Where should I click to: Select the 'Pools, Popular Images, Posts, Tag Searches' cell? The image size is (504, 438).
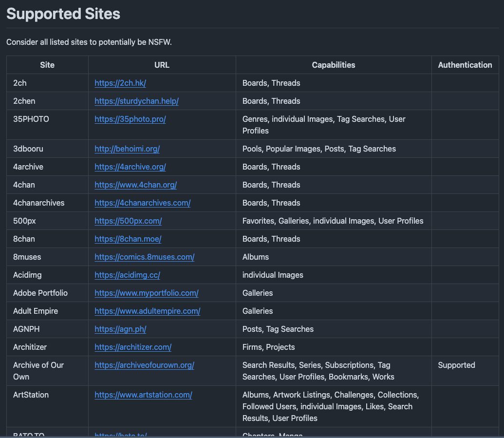click(334, 149)
